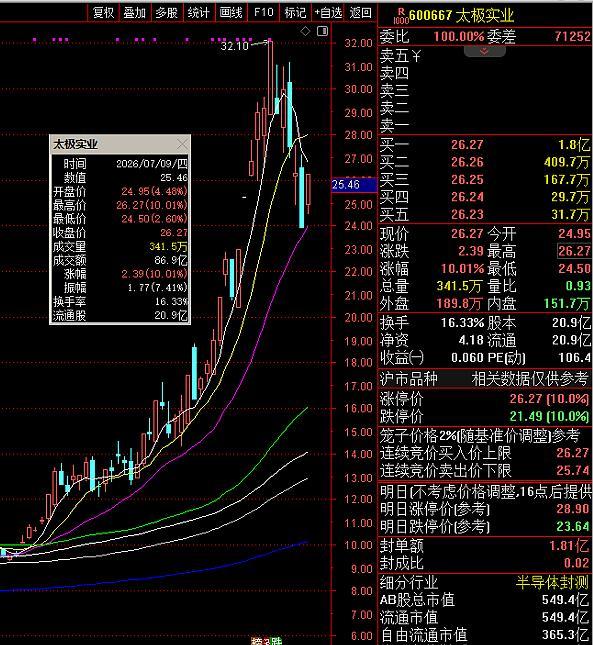Click the 标记 mark button
593x645 pixels.
295,13
